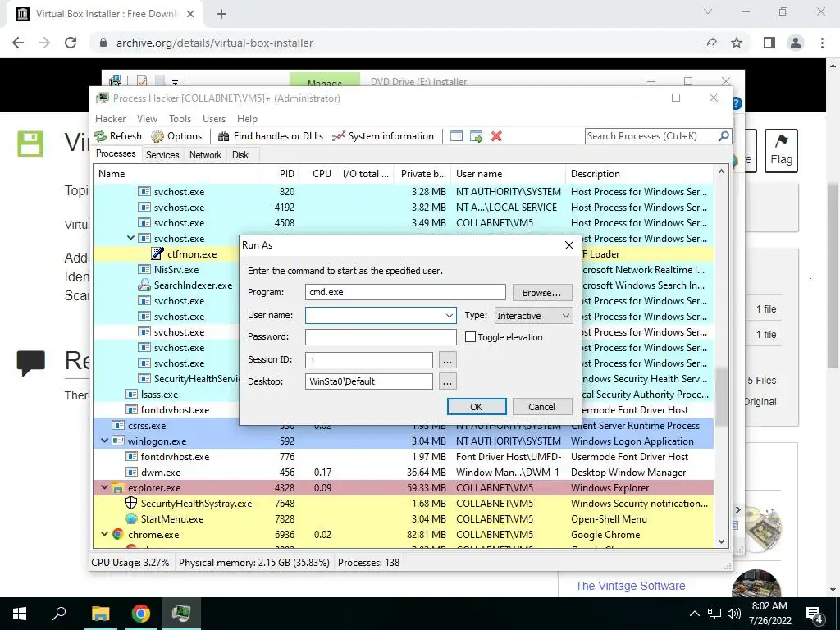
Task: Reload the archive.org page
Action: [71, 43]
